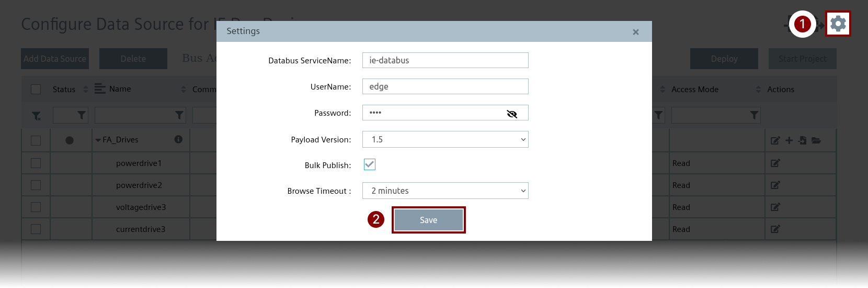
Task: Click the Start Project button
Action: tap(803, 59)
